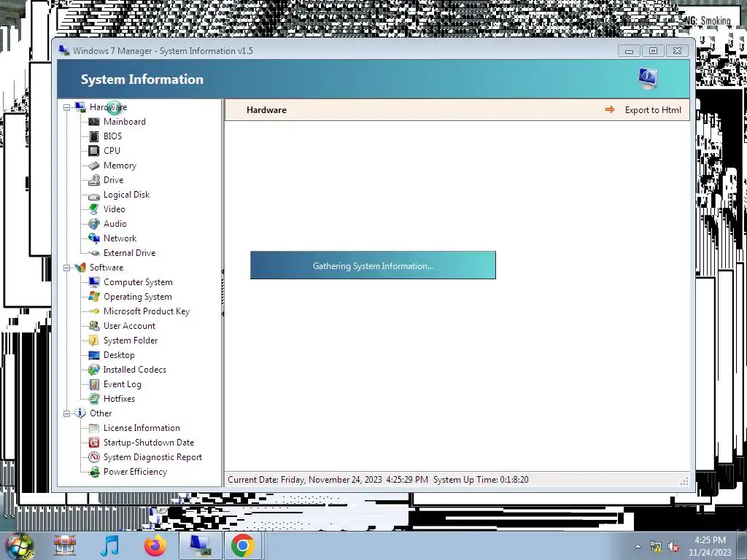Click the network tray icon
Image resolution: width=747 pixels, height=560 pixels.
pyautogui.click(x=656, y=547)
